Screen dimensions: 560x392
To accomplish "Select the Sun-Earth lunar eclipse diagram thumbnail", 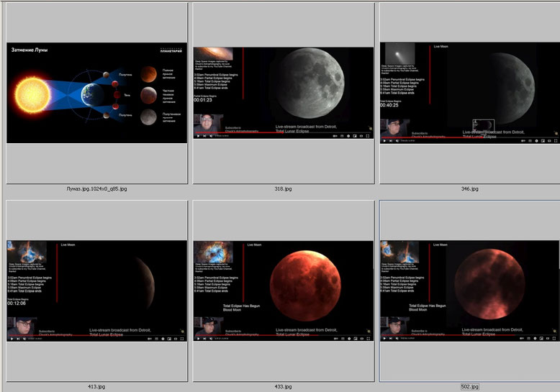I will coord(96,93).
